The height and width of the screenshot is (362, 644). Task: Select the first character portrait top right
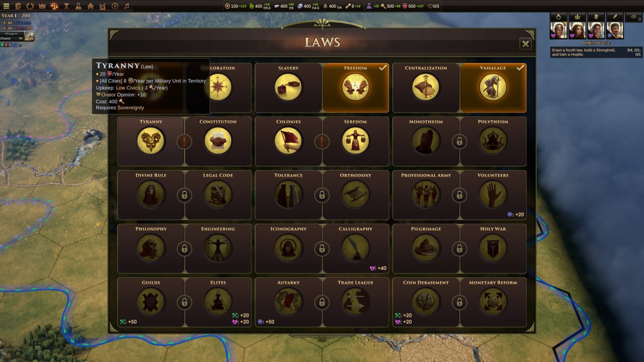558,29
